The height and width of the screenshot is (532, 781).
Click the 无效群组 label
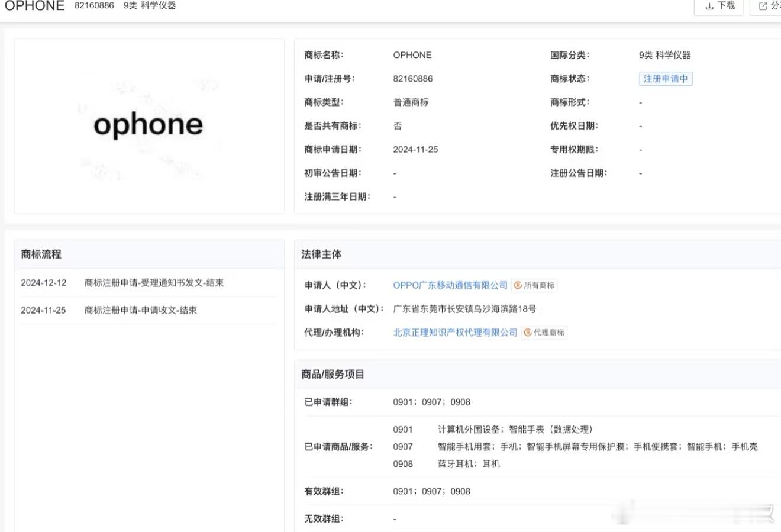coord(325,518)
